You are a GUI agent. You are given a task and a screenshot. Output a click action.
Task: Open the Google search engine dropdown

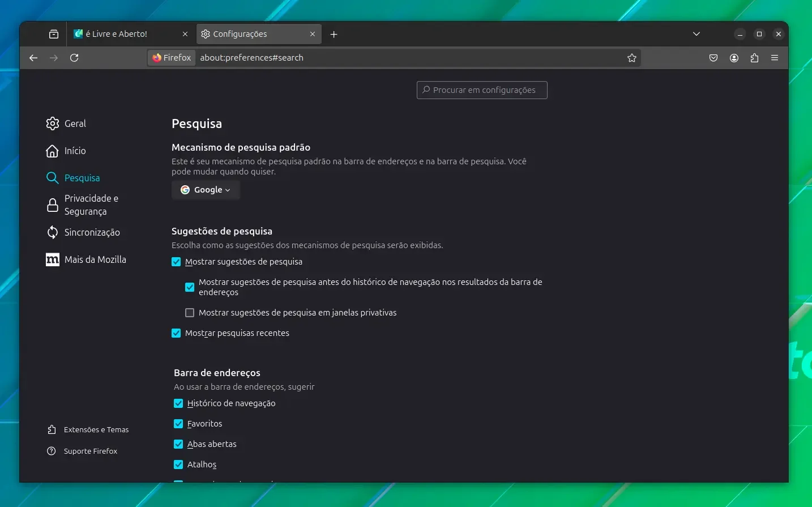206,190
